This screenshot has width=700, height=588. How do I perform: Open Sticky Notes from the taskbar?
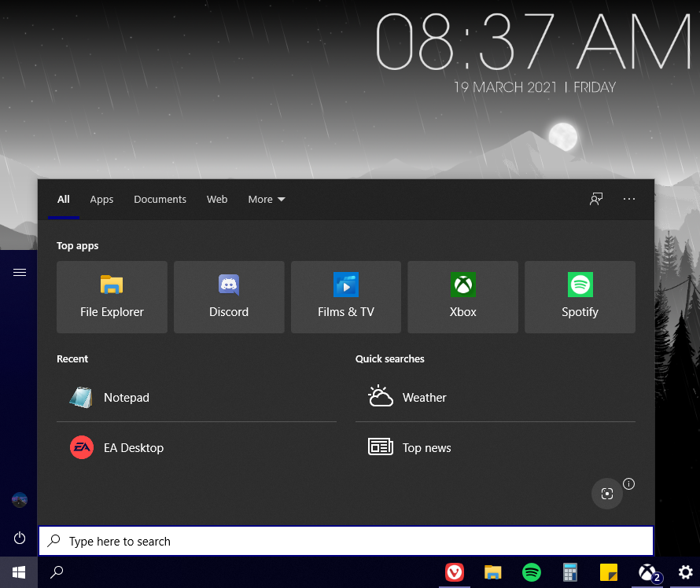[609, 572]
